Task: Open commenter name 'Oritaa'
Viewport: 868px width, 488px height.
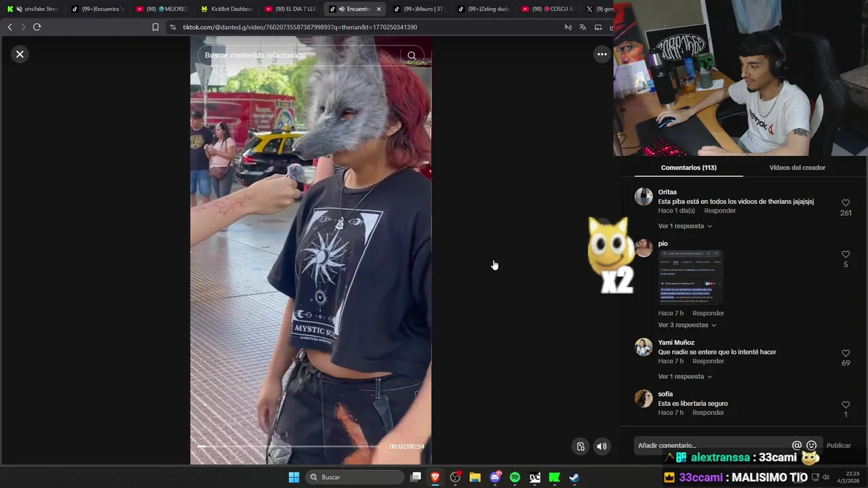Action: [x=667, y=192]
